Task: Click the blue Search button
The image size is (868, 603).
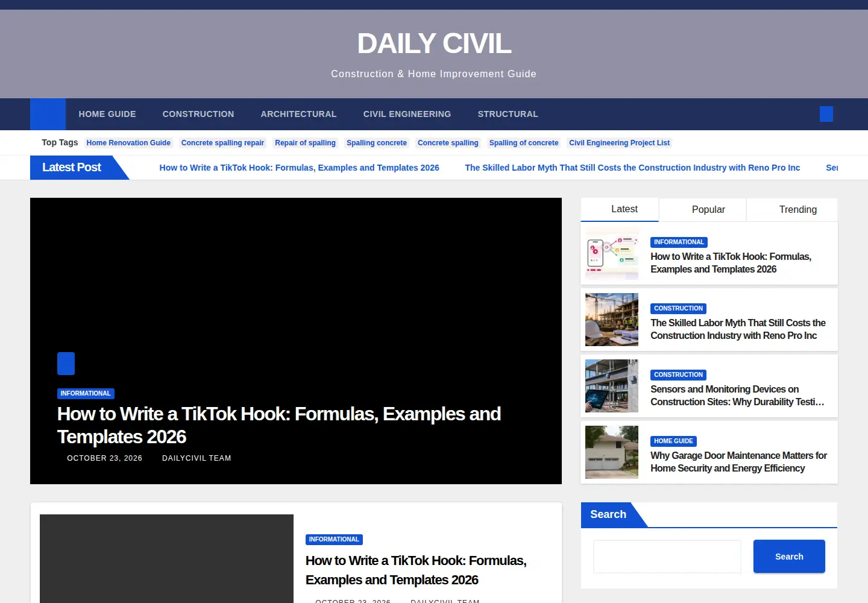Action: [x=789, y=557]
